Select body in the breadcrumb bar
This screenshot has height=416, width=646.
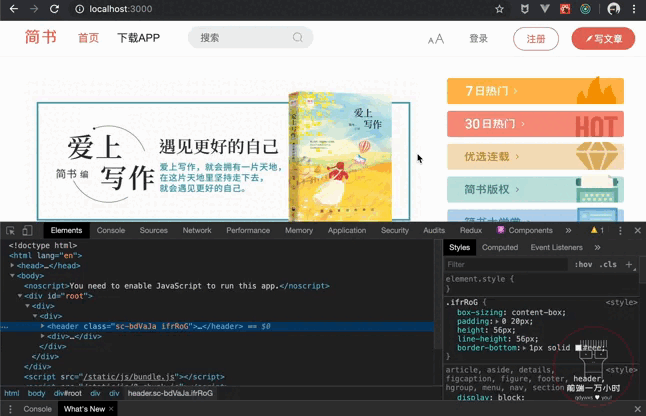tap(36, 393)
